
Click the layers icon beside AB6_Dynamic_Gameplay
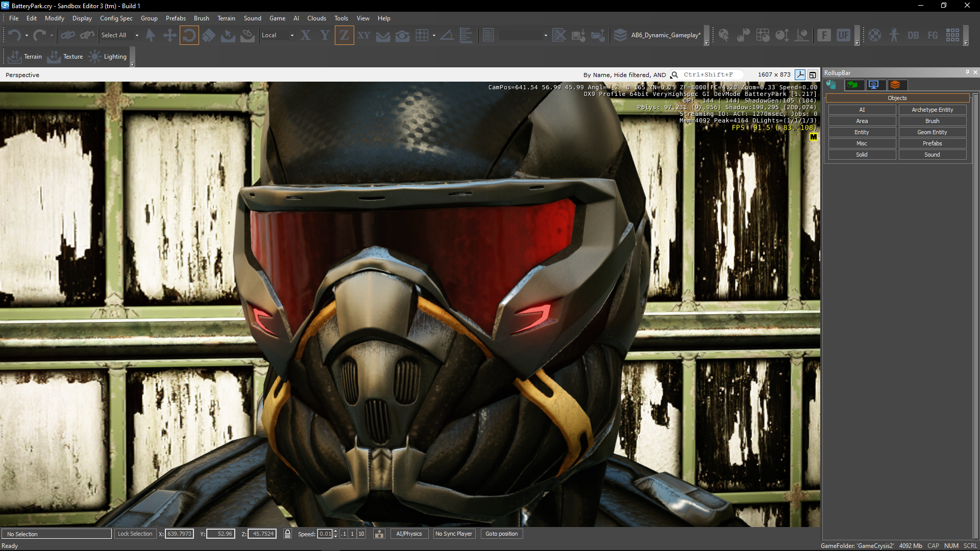coord(620,35)
